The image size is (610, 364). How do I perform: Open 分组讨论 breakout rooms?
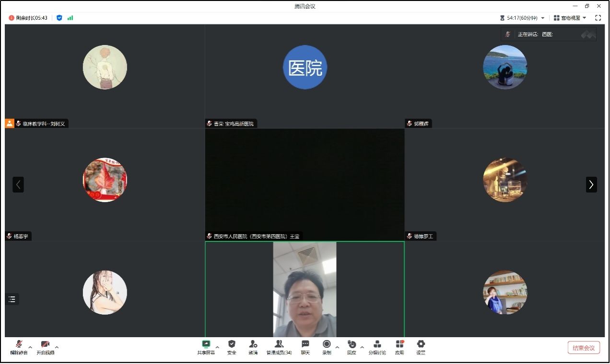377,347
